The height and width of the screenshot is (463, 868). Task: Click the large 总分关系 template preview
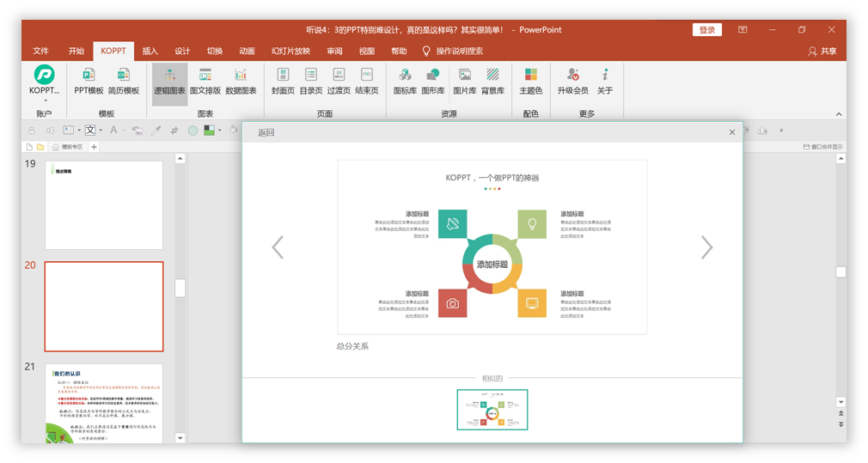492,247
